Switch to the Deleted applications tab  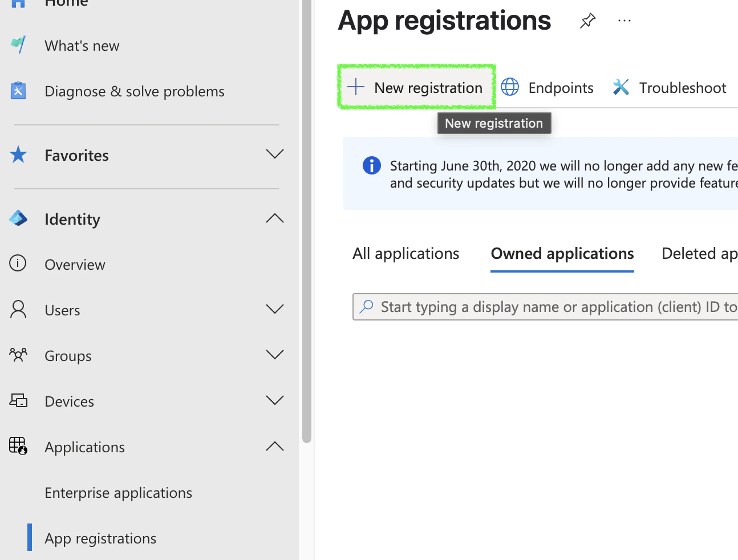coord(700,253)
